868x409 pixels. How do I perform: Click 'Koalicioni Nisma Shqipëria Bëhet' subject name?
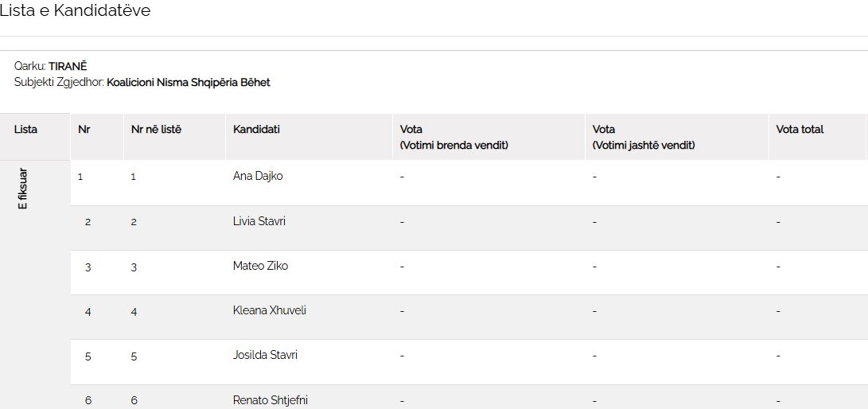(189, 82)
